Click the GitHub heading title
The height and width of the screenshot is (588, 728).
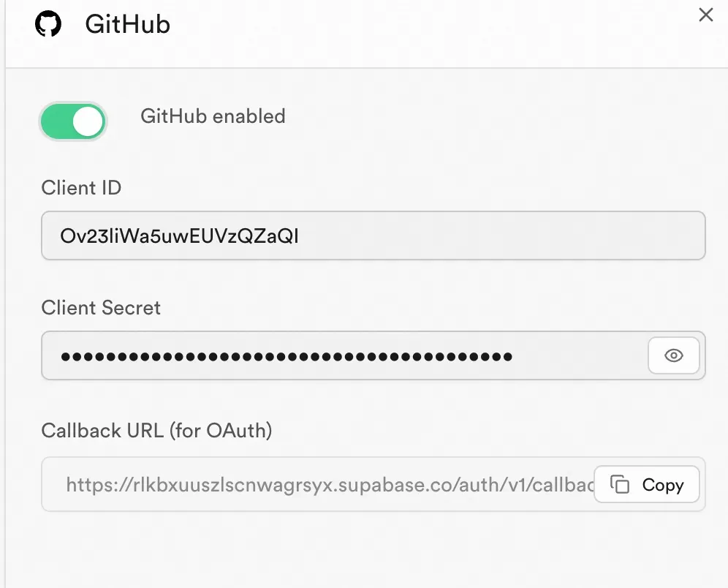pos(128,24)
